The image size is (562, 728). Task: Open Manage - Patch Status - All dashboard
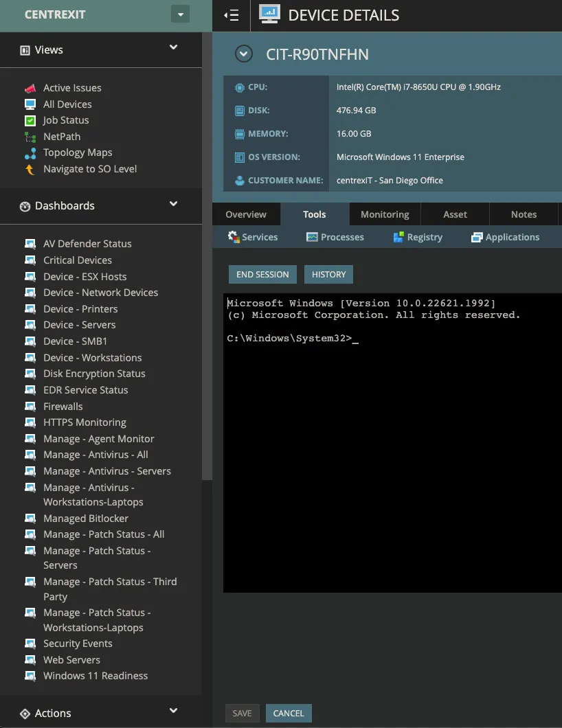point(104,534)
